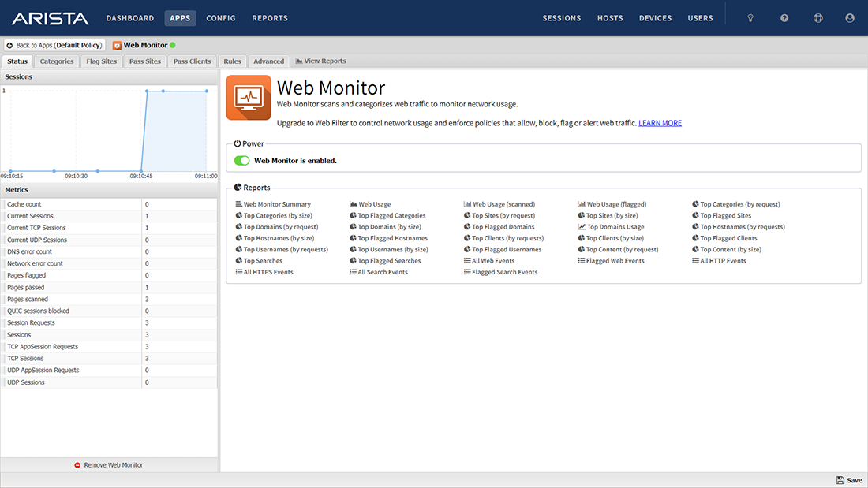
Task: Open All HTTPS Events report
Action: (x=264, y=272)
